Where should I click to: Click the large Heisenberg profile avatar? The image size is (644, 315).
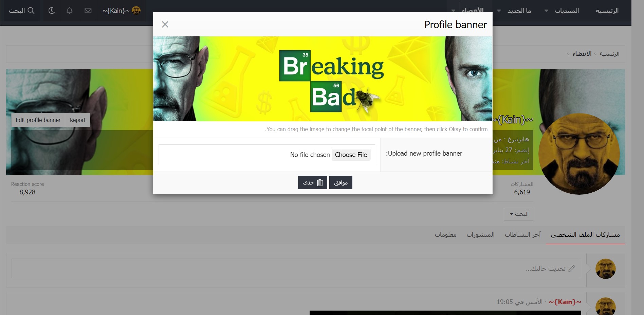click(579, 154)
